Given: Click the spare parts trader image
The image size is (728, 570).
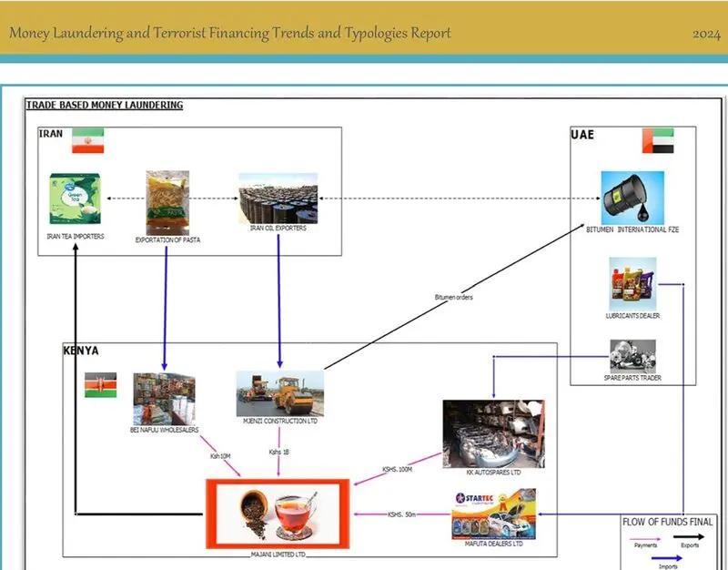Looking at the screenshot, I should [x=632, y=356].
